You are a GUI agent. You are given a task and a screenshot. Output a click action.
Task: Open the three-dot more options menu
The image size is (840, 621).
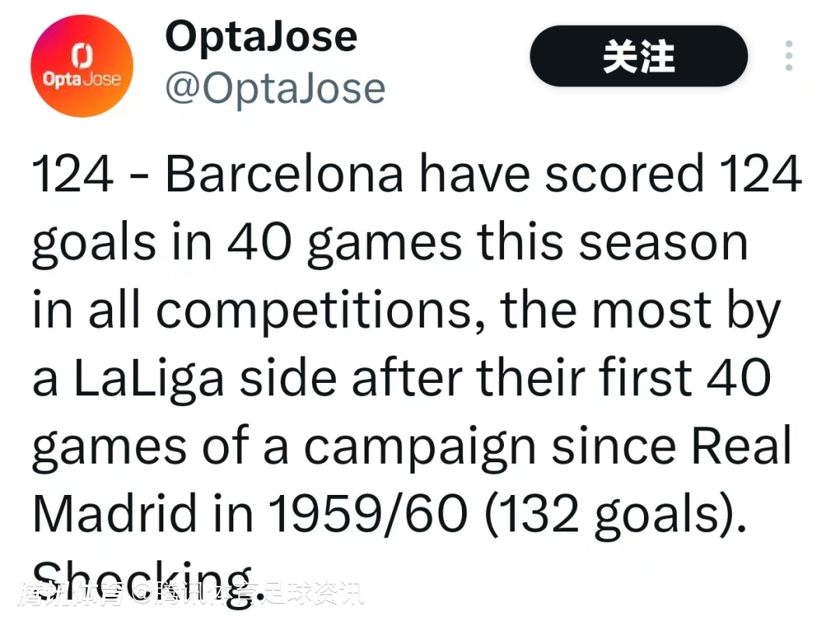point(789,57)
